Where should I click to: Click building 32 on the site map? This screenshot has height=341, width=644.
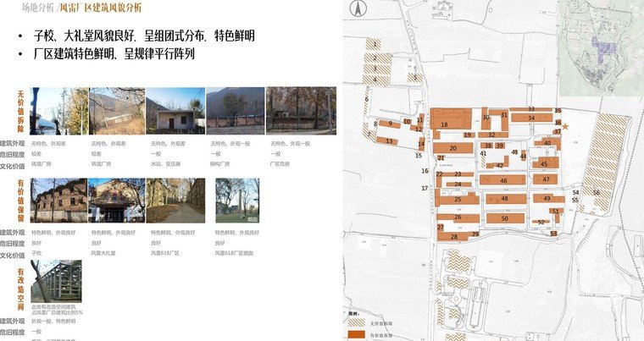[x=492, y=135]
